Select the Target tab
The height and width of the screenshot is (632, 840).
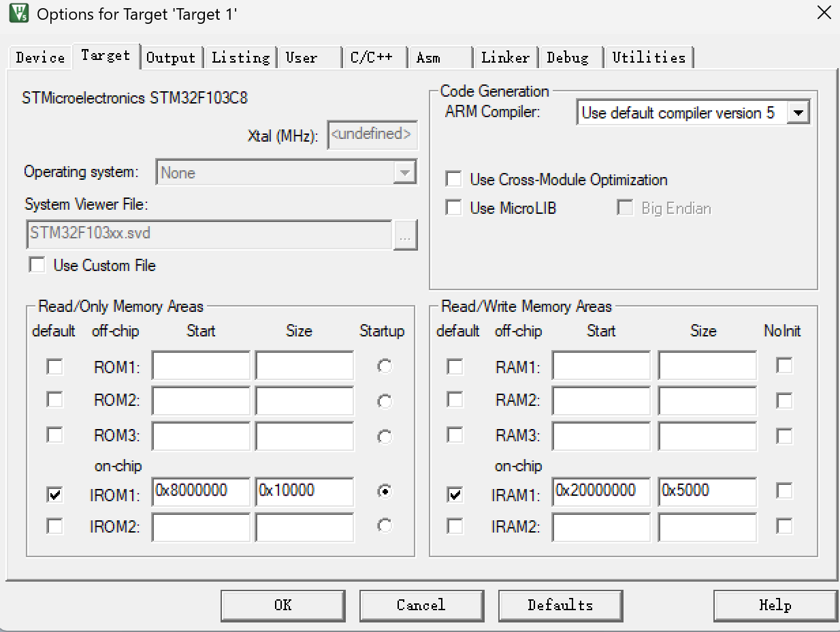106,56
